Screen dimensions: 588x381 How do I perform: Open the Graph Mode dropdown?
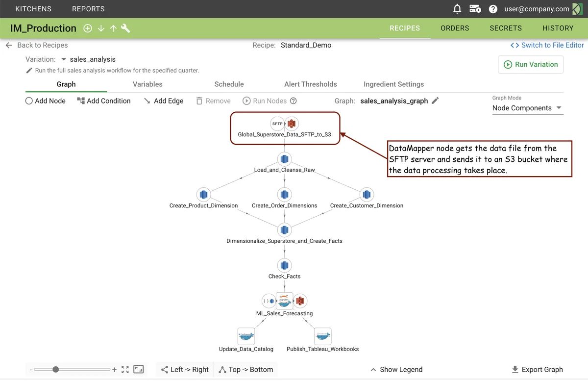527,108
